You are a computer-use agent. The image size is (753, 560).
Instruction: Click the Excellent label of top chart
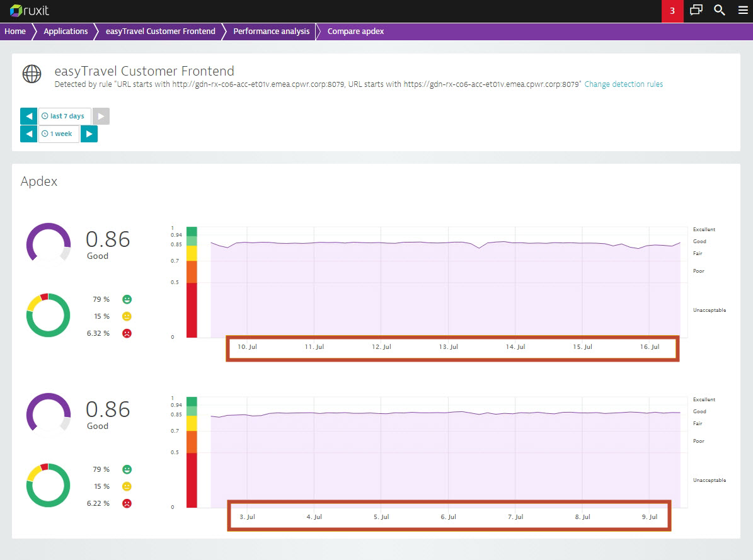coord(704,229)
